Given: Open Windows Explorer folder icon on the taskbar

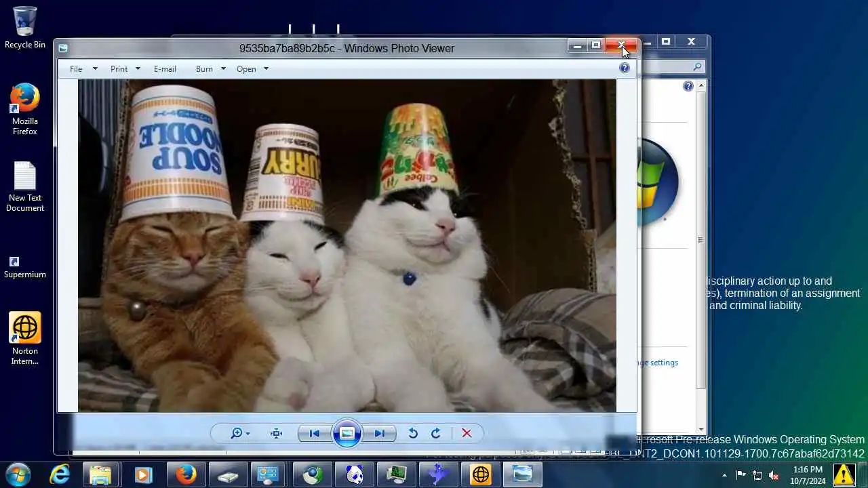Looking at the screenshot, I should 101,474.
